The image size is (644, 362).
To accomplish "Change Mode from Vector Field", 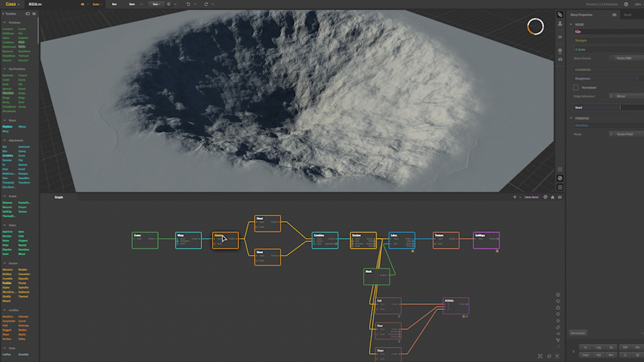I will pos(627,134).
